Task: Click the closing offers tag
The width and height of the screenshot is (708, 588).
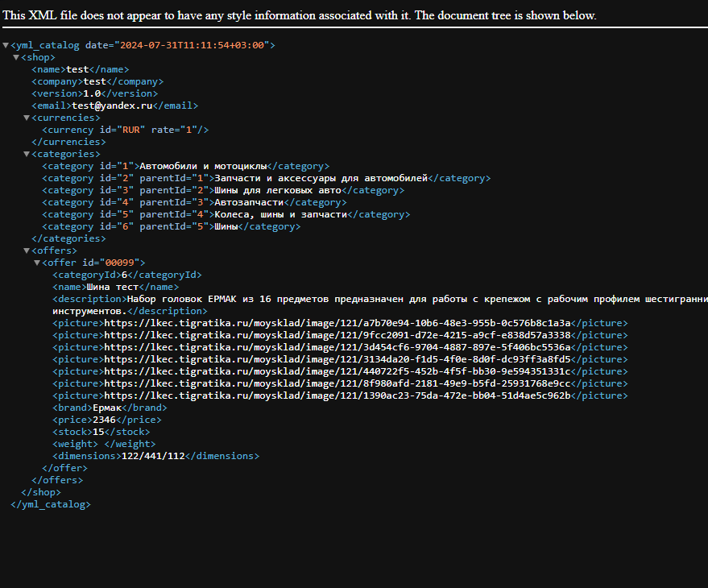Action: click(57, 481)
